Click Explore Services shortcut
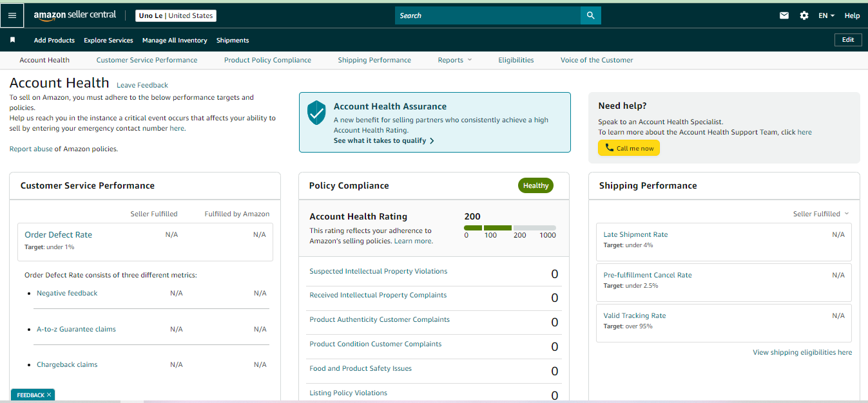This screenshot has width=868, height=403. click(x=108, y=40)
